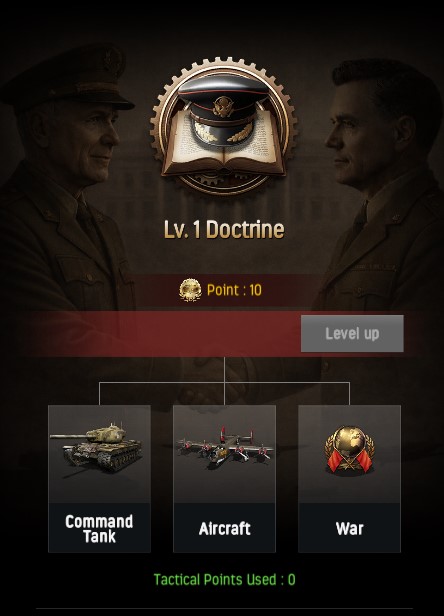This screenshot has width=444, height=616.
Task: Click the Point banner strip
Action: point(222,290)
